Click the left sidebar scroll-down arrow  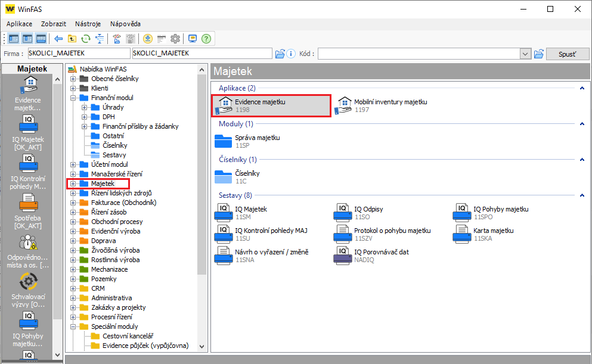pyautogui.click(x=57, y=354)
